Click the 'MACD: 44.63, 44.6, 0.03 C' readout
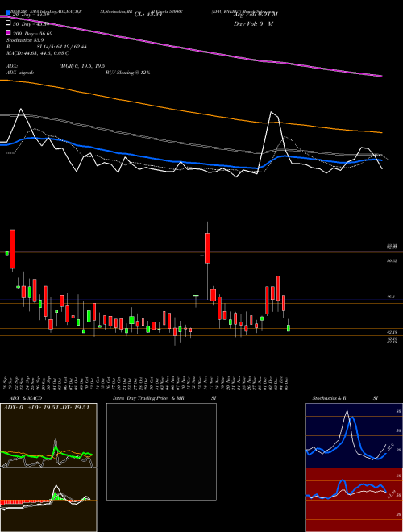 point(38,53)
